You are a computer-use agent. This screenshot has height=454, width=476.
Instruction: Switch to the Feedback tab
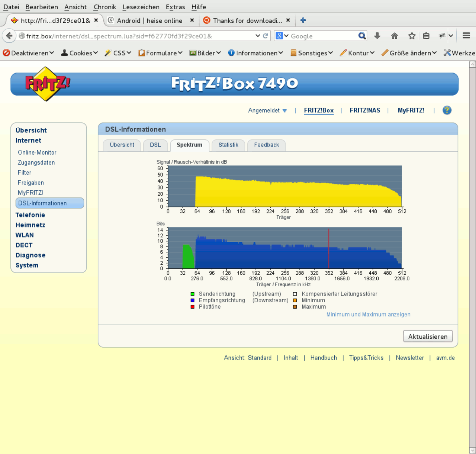[267, 145]
